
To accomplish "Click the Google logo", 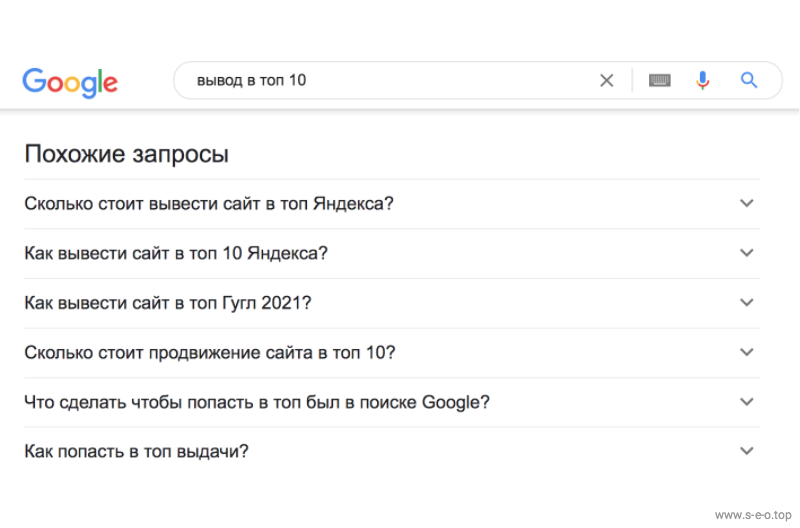I will pos(70,82).
